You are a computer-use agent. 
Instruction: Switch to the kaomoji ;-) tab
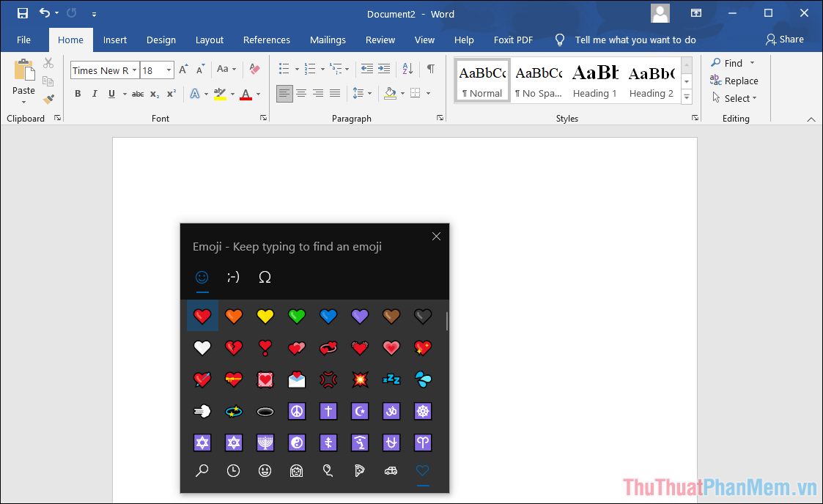point(234,278)
